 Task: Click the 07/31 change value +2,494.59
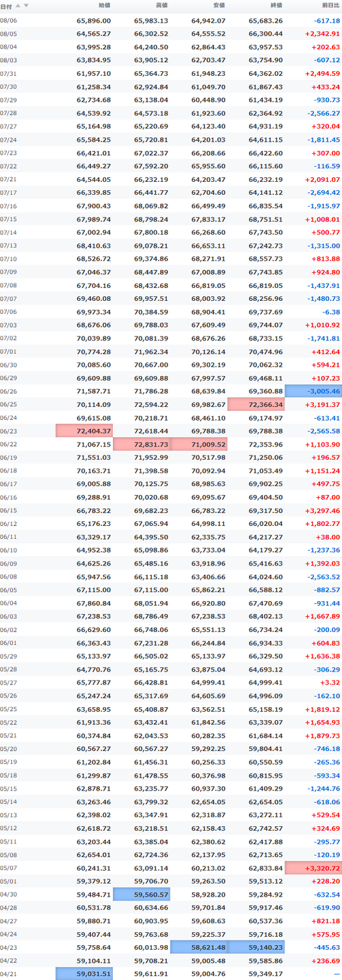pyautogui.click(x=321, y=72)
